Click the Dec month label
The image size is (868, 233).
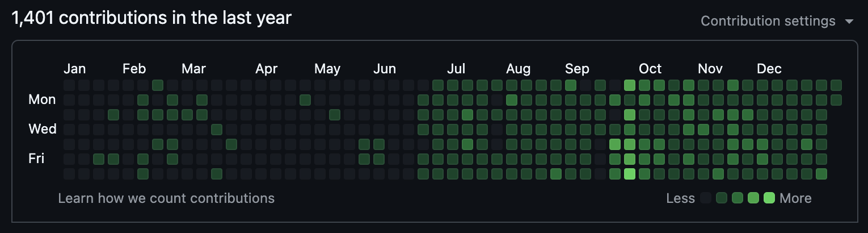769,69
